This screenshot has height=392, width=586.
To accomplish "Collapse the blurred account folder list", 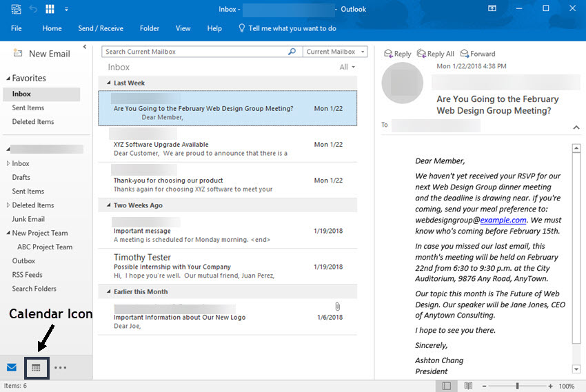I will click(x=8, y=149).
